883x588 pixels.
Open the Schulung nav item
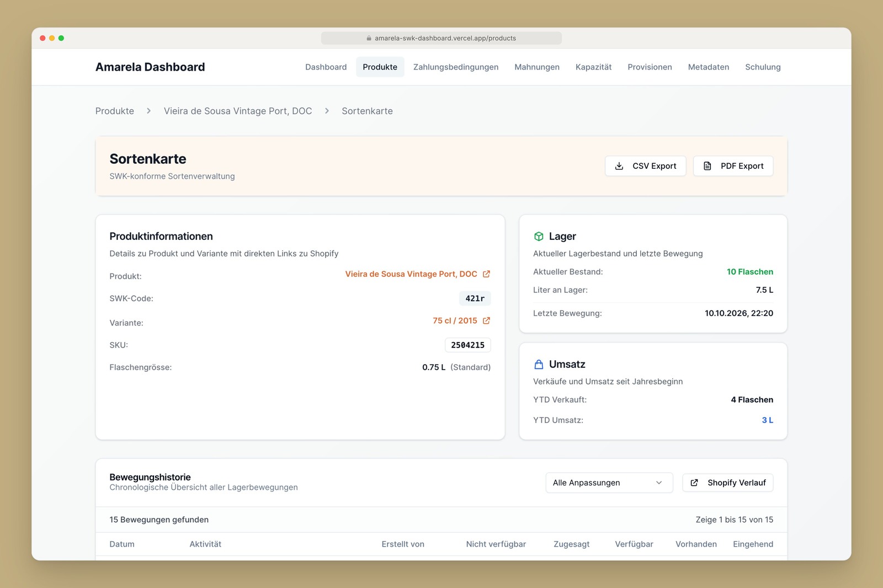coord(763,67)
